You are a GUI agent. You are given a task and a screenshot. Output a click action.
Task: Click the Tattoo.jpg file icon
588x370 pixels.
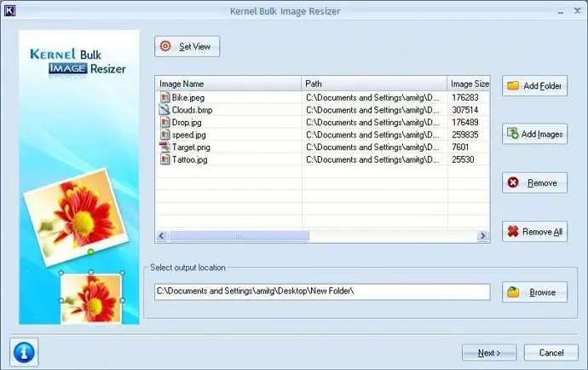(165, 159)
